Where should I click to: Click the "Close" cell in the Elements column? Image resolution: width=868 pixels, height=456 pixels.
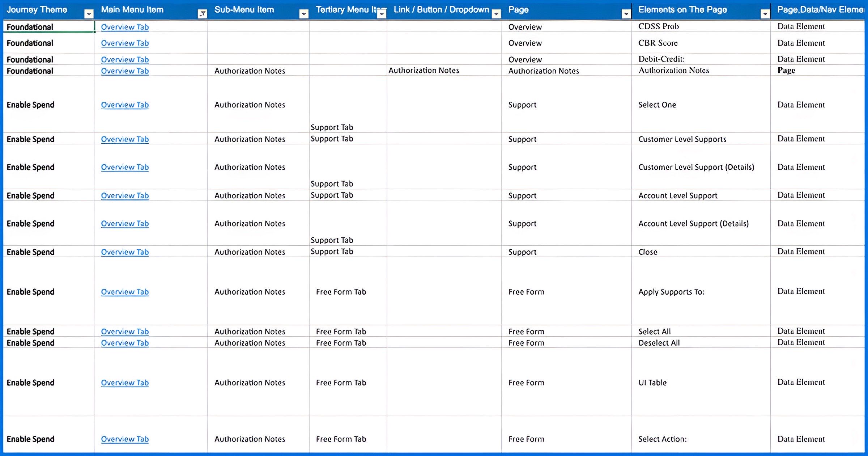pyautogui.click(x=701, y=252)
